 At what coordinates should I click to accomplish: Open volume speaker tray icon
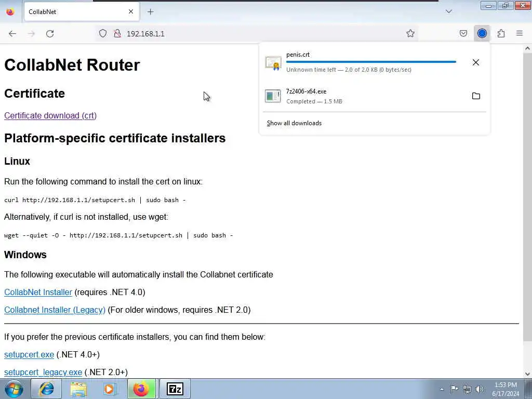(x=480, y=389)
